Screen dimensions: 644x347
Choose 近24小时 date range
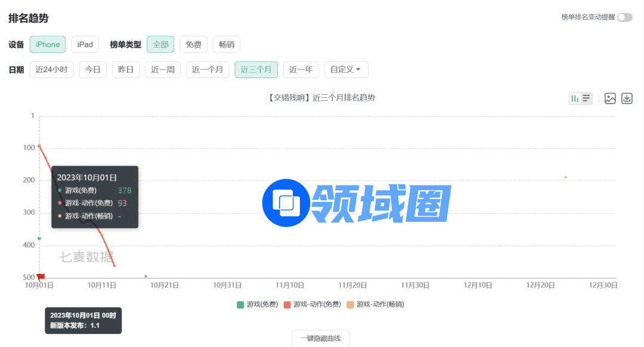(51, 70)
